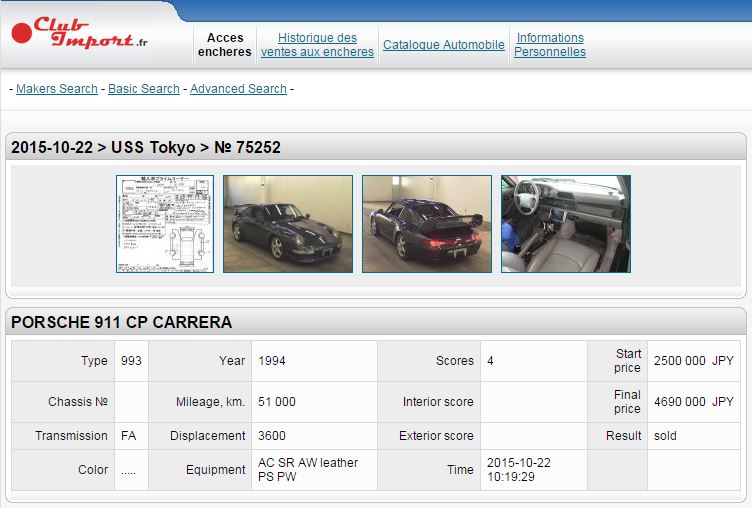Go to Historique des ventes aux encheres
Screen dimensions: 752x508
pos(317,45)
